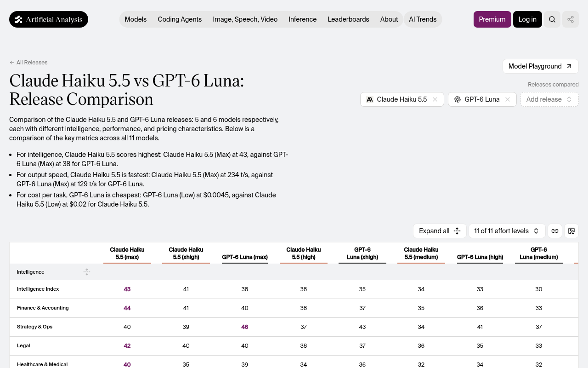Click GPT-6 Luna (xhigh) column header
The image size is (588, 368).
coord(362,253)
